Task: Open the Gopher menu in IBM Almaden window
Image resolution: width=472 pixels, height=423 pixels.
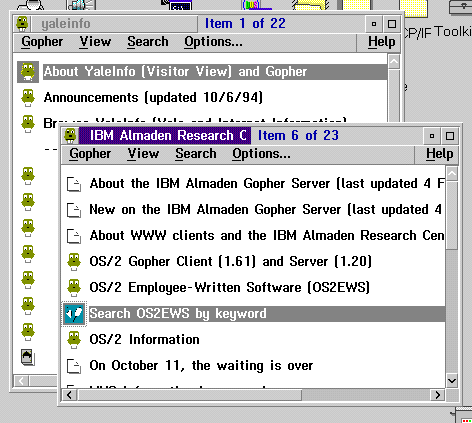Action: click(90, 154)
